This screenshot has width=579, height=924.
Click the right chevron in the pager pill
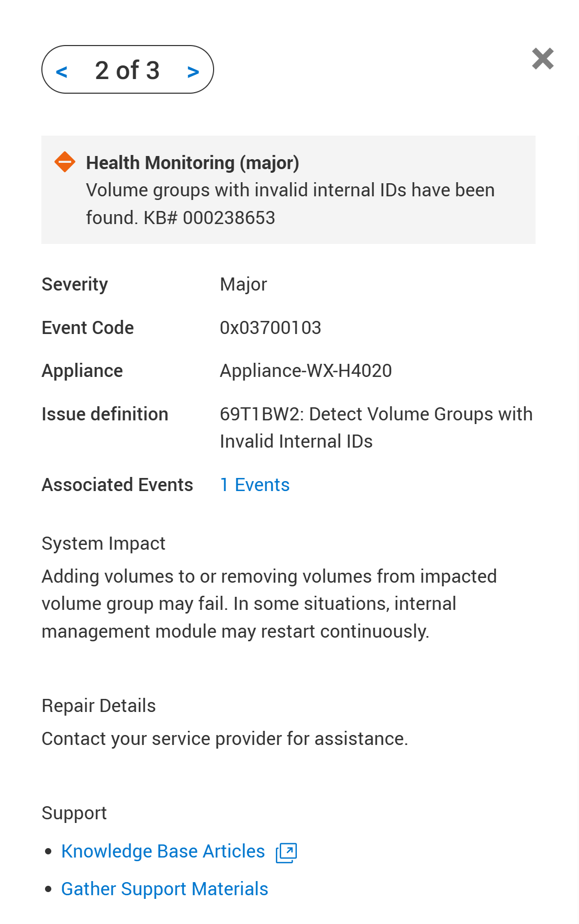(193, 71)
